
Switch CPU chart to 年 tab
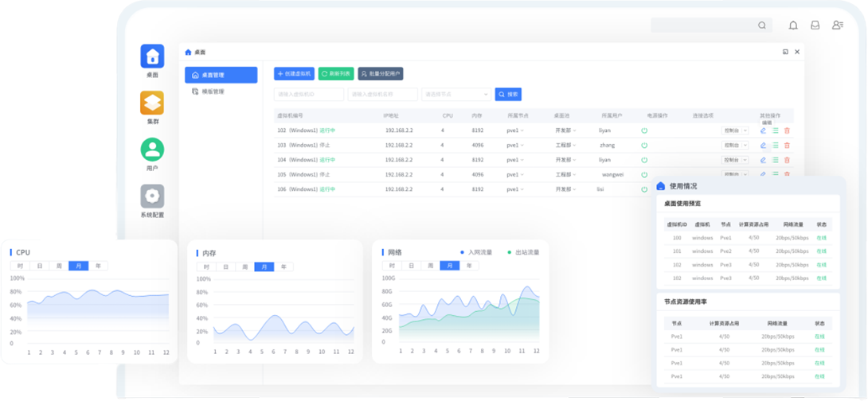(x=98, y=266)
